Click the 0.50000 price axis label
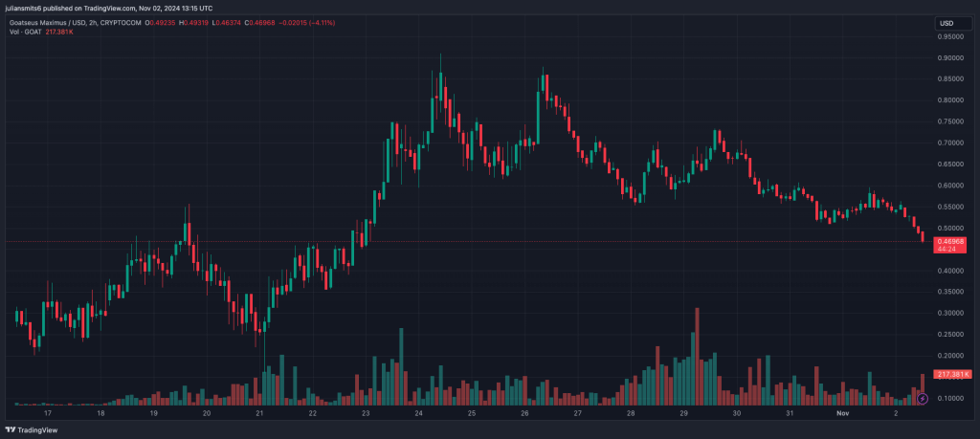Screen dimensions: 980x439 [949, 229]
